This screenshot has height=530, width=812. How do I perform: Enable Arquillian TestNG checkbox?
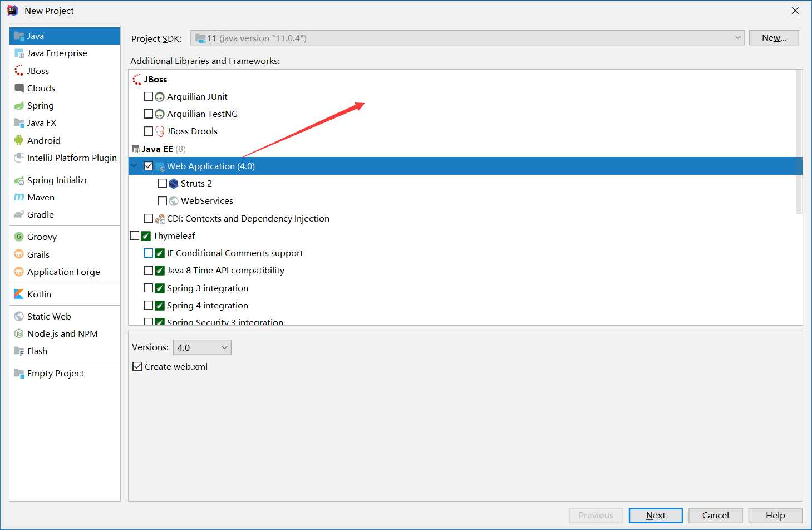(x=148, y=114)
